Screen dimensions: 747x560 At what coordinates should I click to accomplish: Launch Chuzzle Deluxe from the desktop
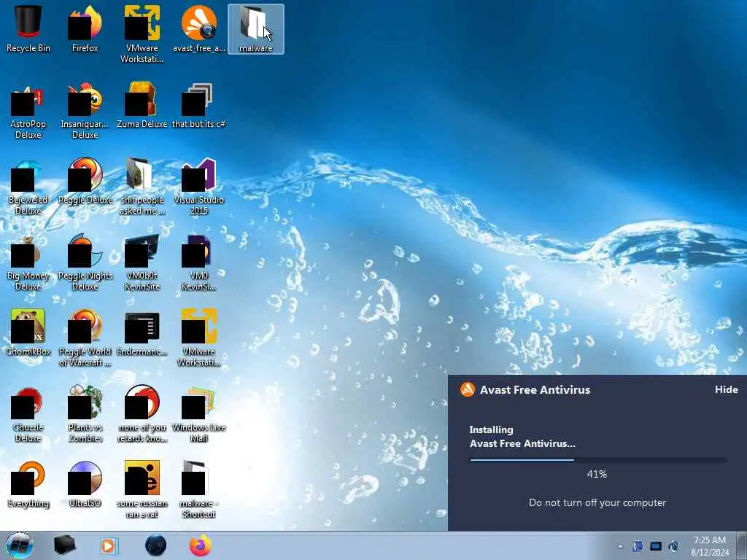click(x=28, y=414)
